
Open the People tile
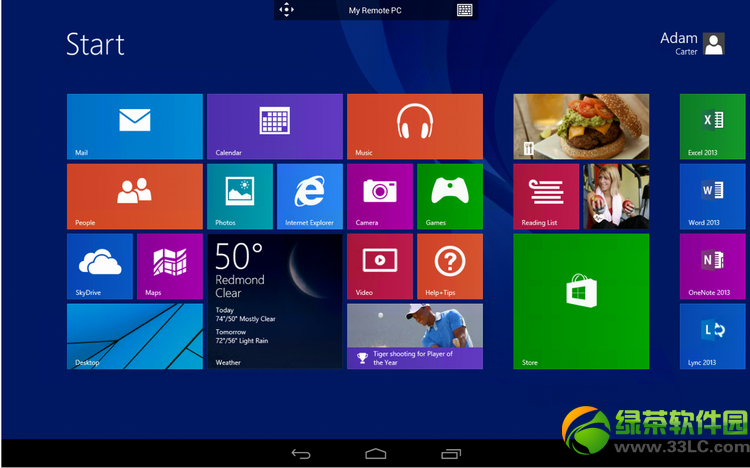coord(135,197)
